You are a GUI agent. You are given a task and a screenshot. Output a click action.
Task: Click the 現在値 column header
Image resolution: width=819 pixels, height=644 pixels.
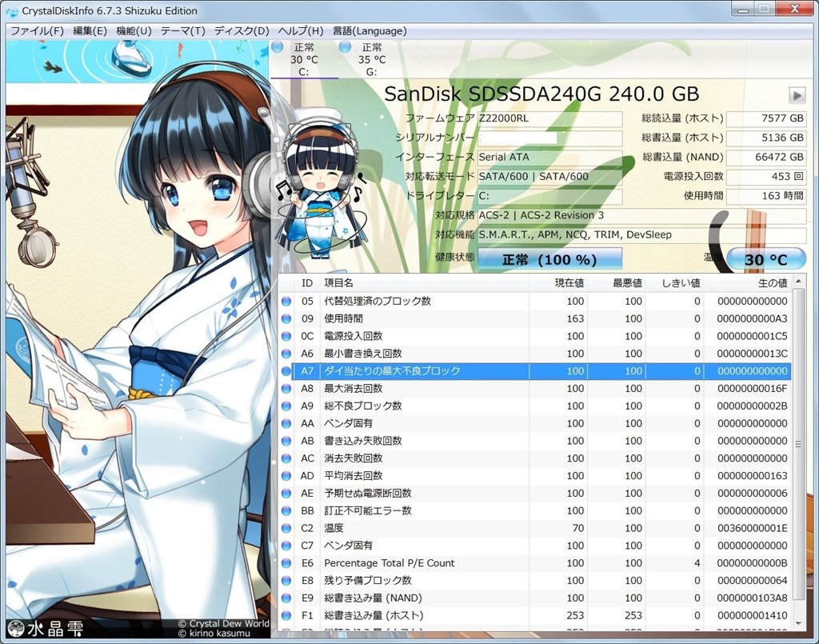coord(557,283)
